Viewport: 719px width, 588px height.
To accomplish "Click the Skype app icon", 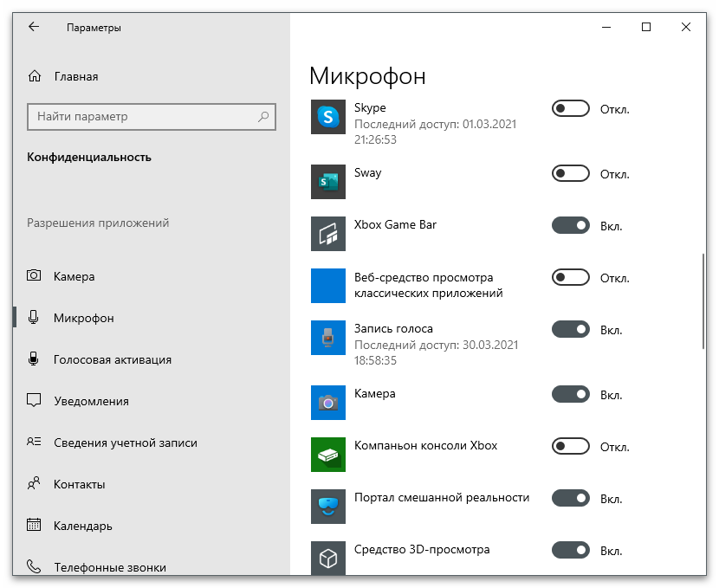I will point(327,117).
